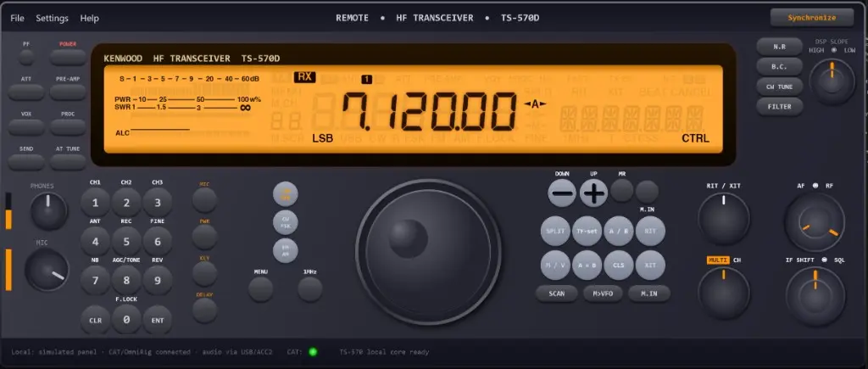The width and height of the screenshot is (868, 369).
Task: Open the Settings menu
Action: (52, 18)
